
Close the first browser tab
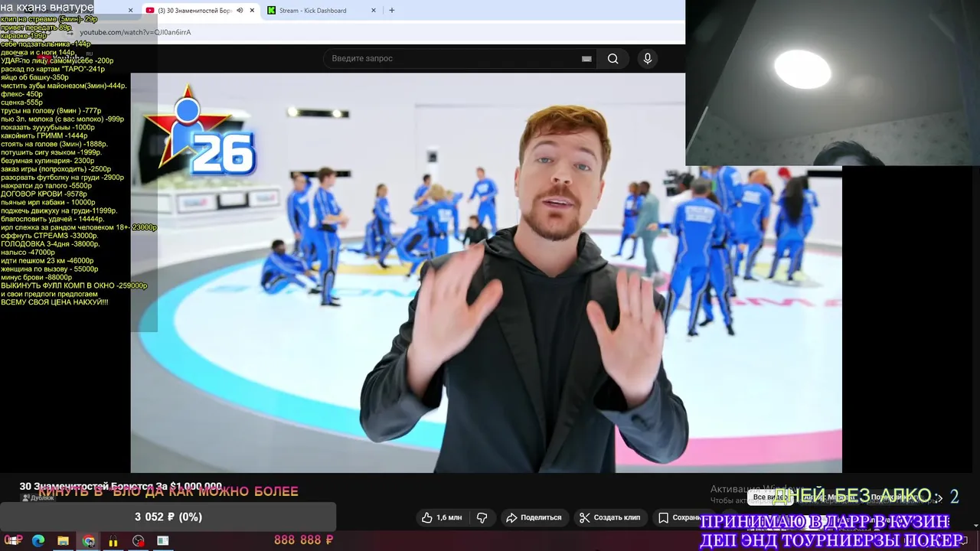pyautogui.click(x=130, y=11)
